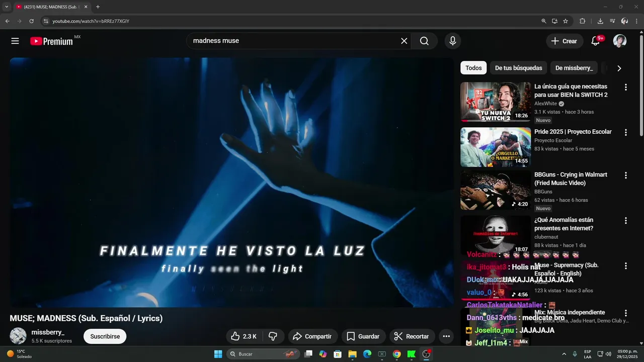The height and width of the screenshot is (362, 644).
Task: Reload the page in the browser
Action: pyautogui.click(x=31, y=21)
